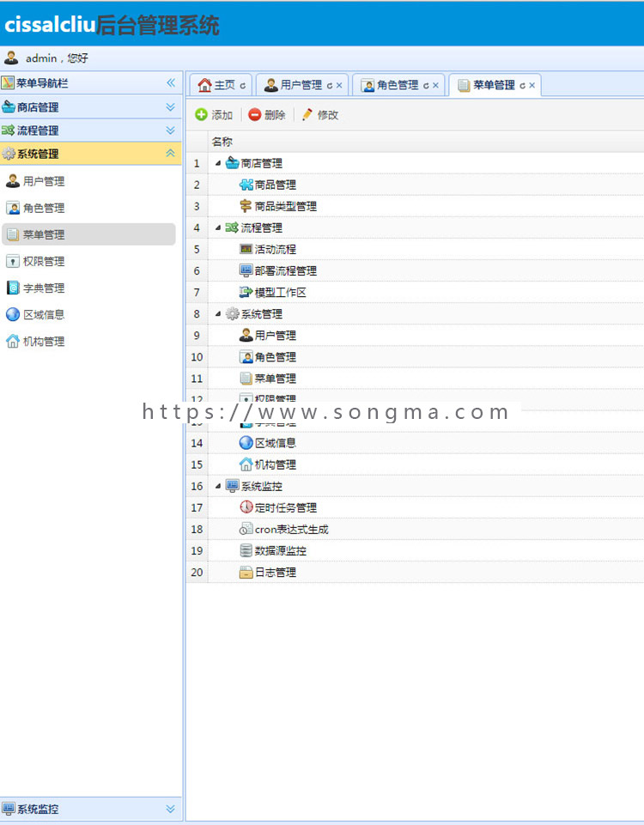Viewport: 644px width, 825px height.
Task: Refresh the 菜单管理 tab
Action: click(522, 86)
